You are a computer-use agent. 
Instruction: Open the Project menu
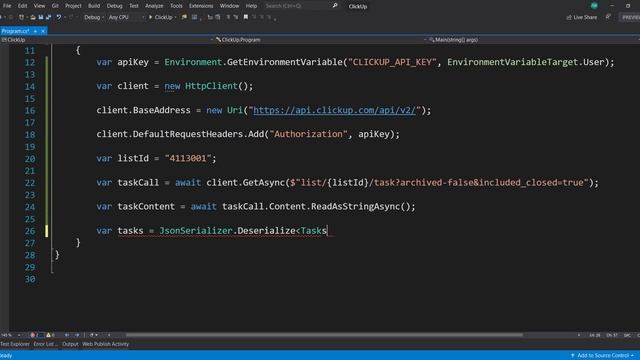point(73,6)
